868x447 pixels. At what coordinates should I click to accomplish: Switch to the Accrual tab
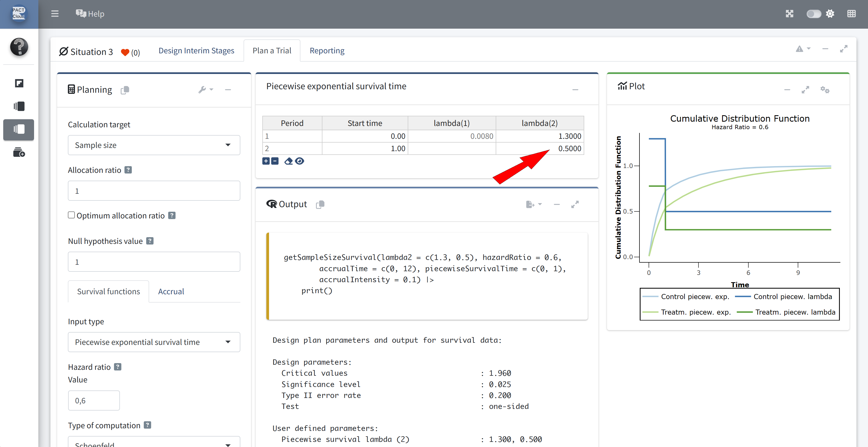point(171,292)
